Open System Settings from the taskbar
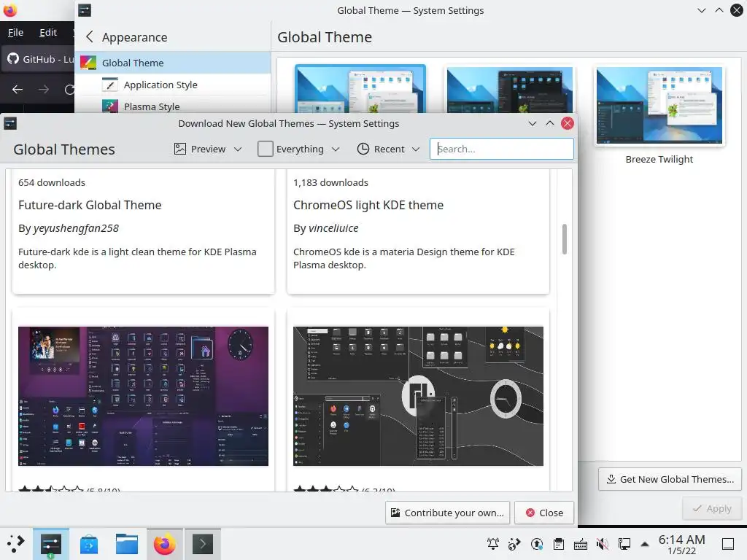The height and width of the screenshot is (560, 747). click(50, 544)
